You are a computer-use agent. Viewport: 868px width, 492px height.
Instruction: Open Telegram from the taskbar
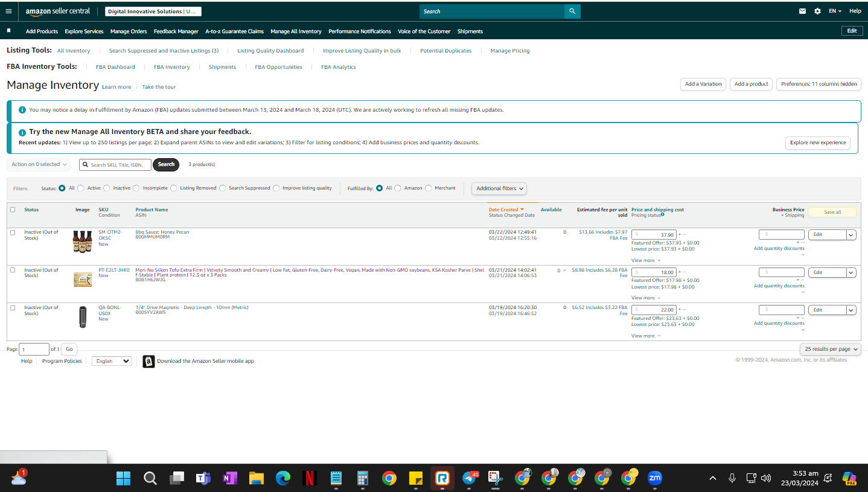pyautogui.click(x=470, y=478)
